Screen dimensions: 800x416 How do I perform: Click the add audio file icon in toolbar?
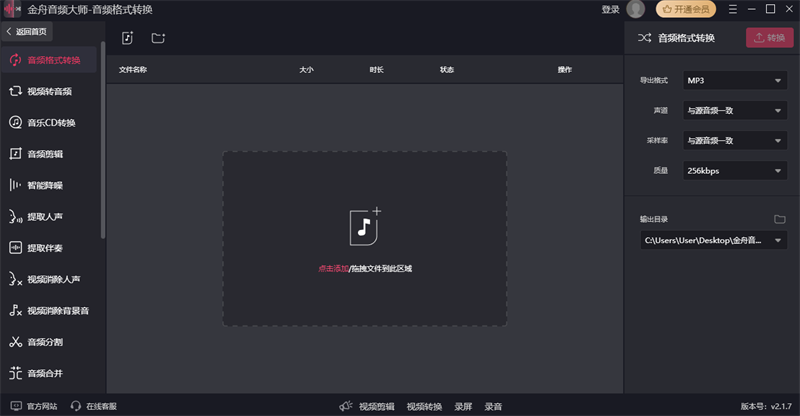click(x=127, y=38)
